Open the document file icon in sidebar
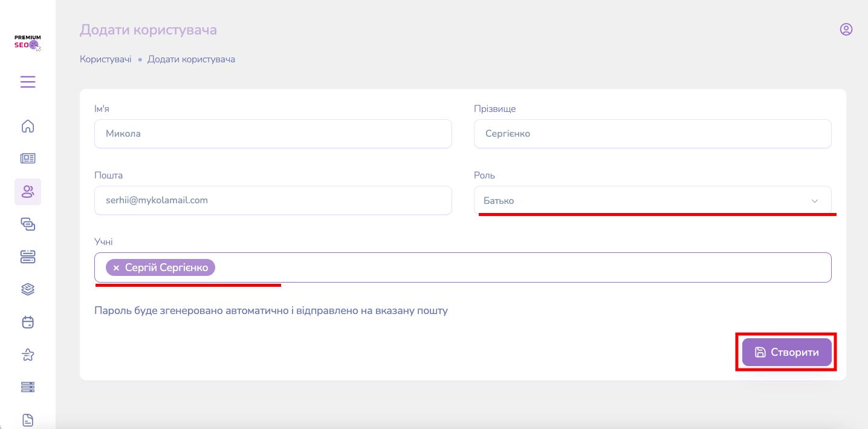The width and height of the screenshot is (868, 429). (28, 420)
